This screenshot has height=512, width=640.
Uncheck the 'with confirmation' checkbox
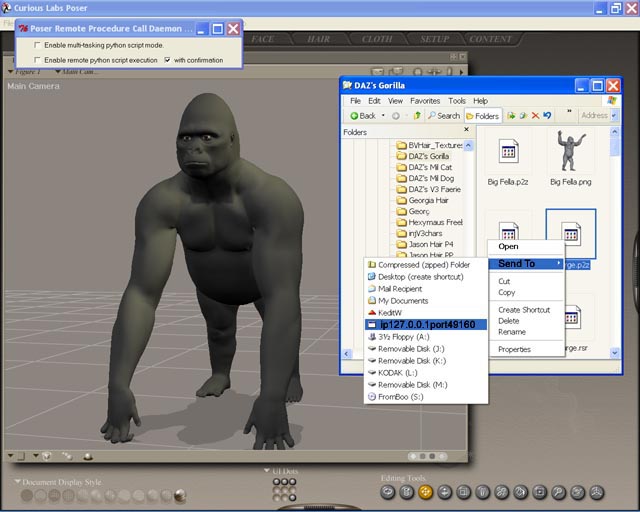tap(166, 60)
